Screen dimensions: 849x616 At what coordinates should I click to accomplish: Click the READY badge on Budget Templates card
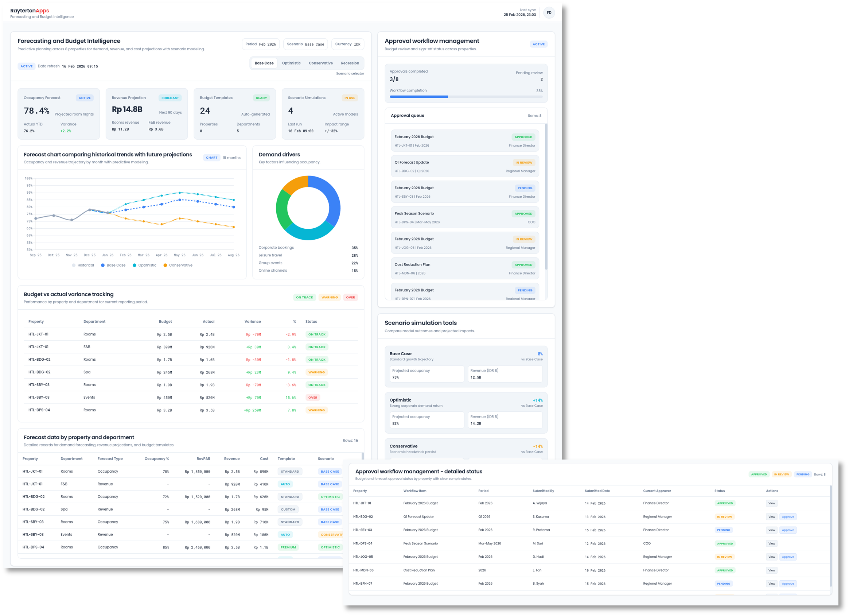click(261, 98)
